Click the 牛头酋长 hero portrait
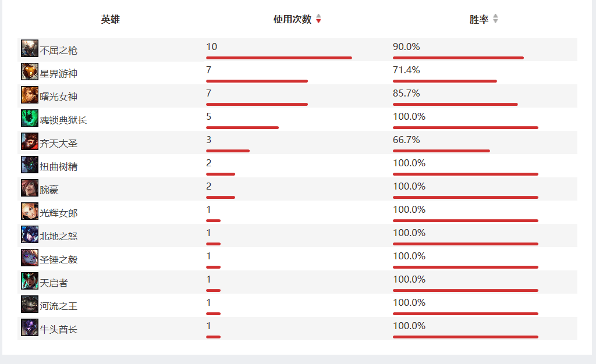This screenshot has width=596, height=364. (x=30, y=327)
